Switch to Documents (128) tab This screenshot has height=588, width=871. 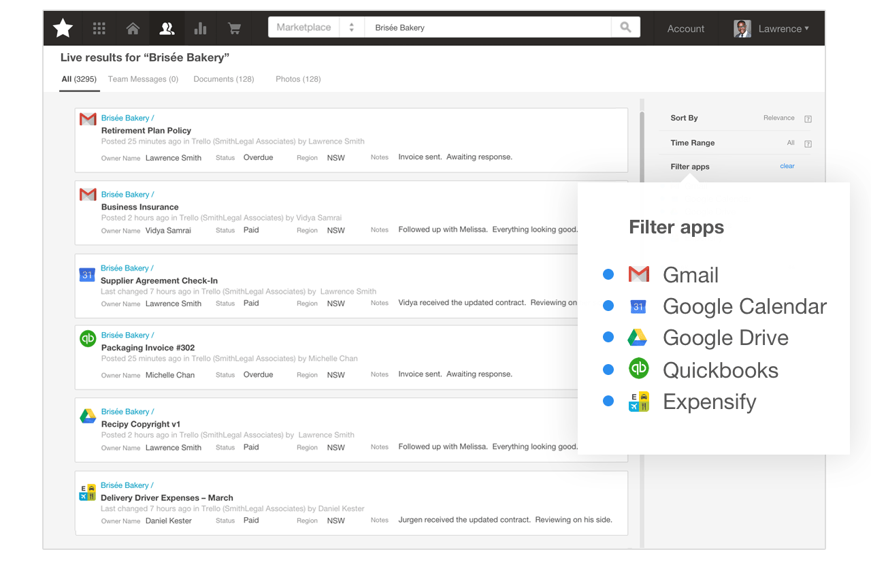pos(224,79)
